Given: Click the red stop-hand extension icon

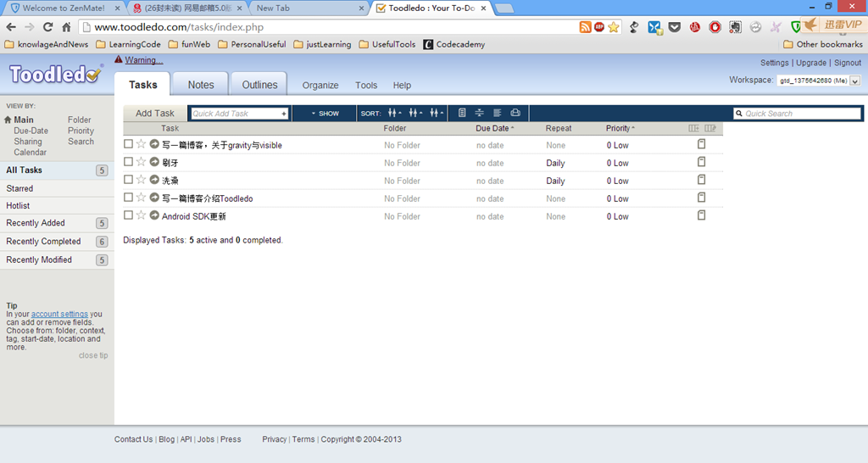Looking at the screenshot, I should tap(715, 26).
